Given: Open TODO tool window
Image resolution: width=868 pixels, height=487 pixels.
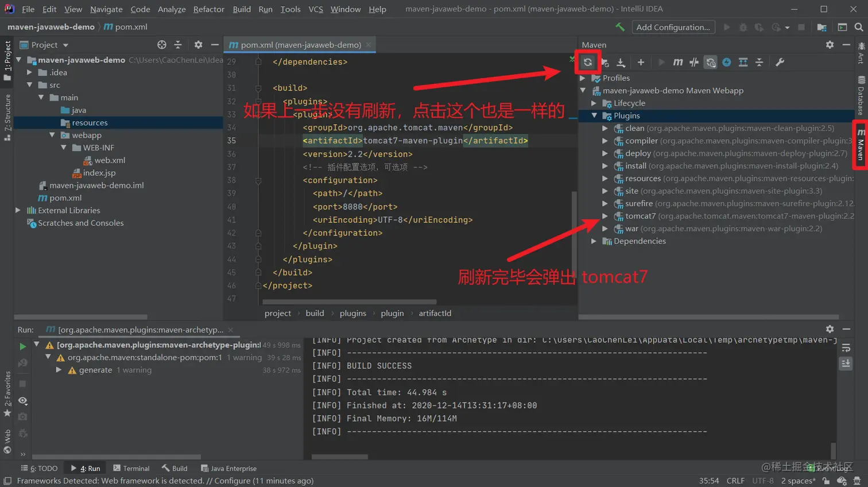Looking at the screenshot, I should [39, 468].
